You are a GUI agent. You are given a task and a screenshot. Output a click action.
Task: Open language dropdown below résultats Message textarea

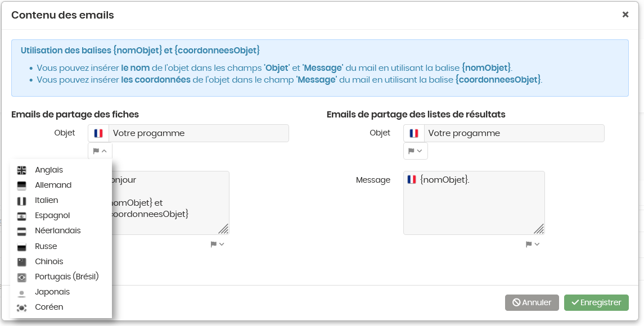[x=533, y=244]
